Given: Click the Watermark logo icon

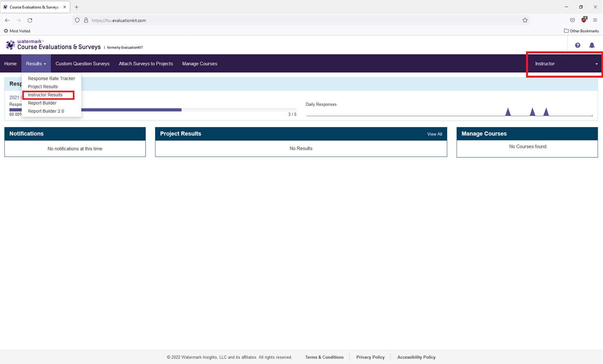Looking at the screenshot, I should click(x=10, y=45).
